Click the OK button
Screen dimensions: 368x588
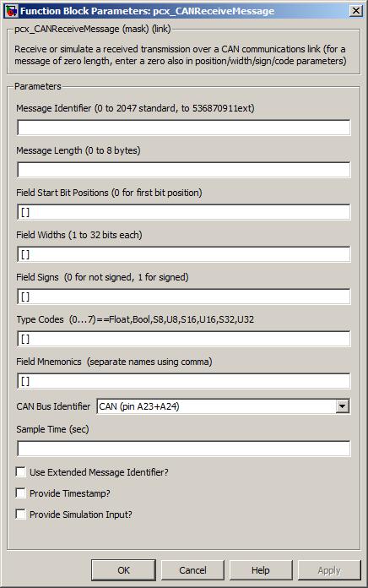pos(123,570)
